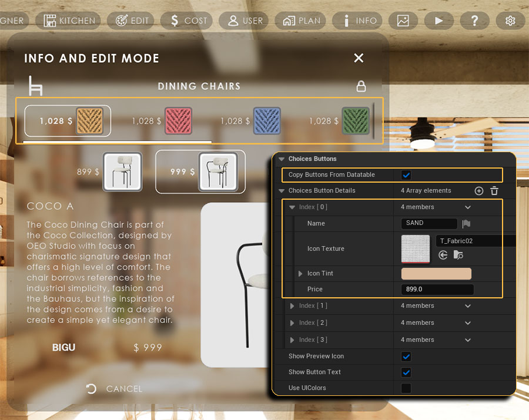Delete array elements with trash icon

(494, 191)
